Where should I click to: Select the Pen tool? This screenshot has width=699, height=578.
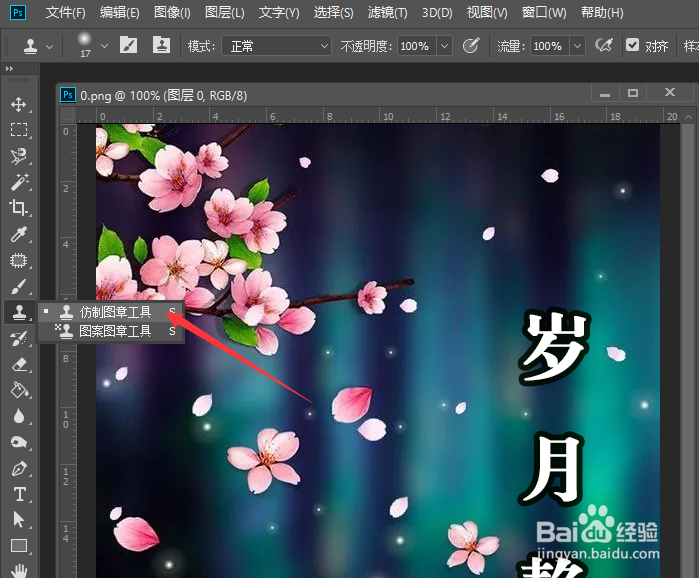tap(18, 468)
